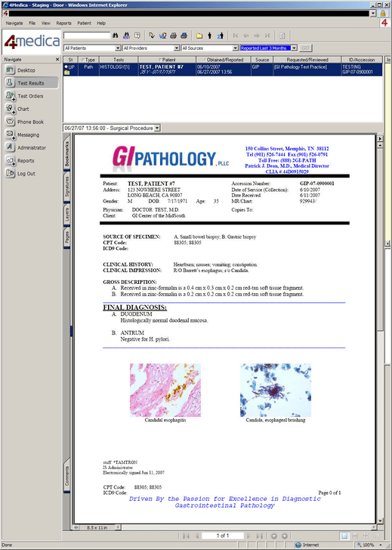The width and height of the screenshot is (392, 550).
Task: Open Messaging from the navigation panel
Action: coord(29,134)
